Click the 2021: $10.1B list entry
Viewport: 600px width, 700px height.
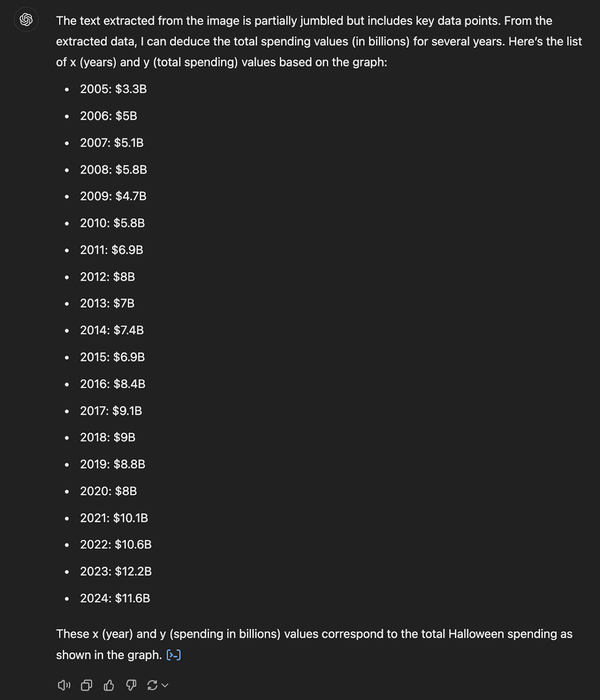point(114,518)
